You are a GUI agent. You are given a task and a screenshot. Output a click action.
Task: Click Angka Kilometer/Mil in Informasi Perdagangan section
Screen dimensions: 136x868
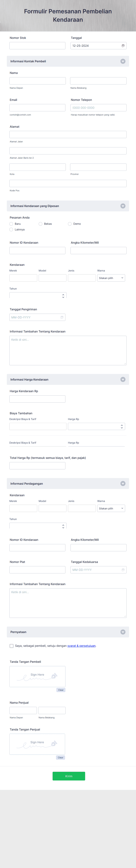(98, 548)
